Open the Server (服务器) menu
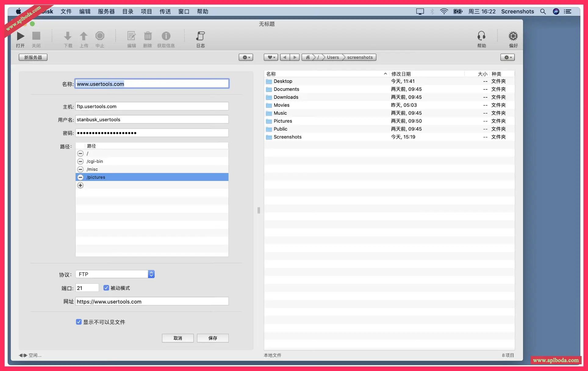Image resolution: width=588 pixels, height=371 pixels. [106, 12]
